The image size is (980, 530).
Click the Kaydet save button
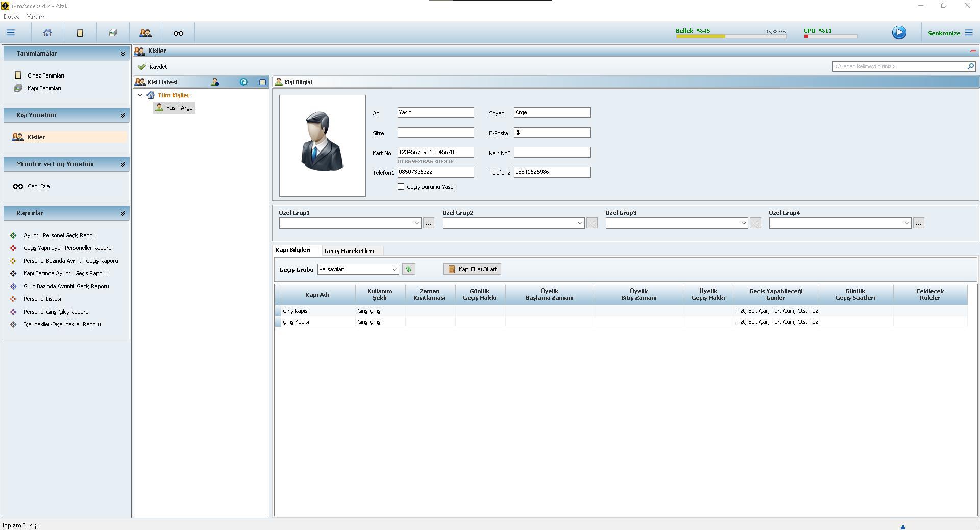153,67
